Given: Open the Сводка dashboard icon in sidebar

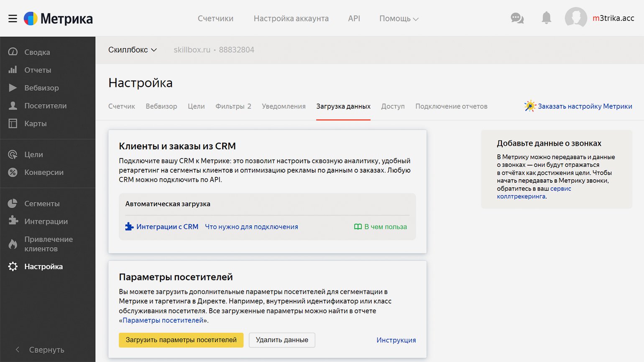Looking at the screenshot, I should click(x=13, y=52).
